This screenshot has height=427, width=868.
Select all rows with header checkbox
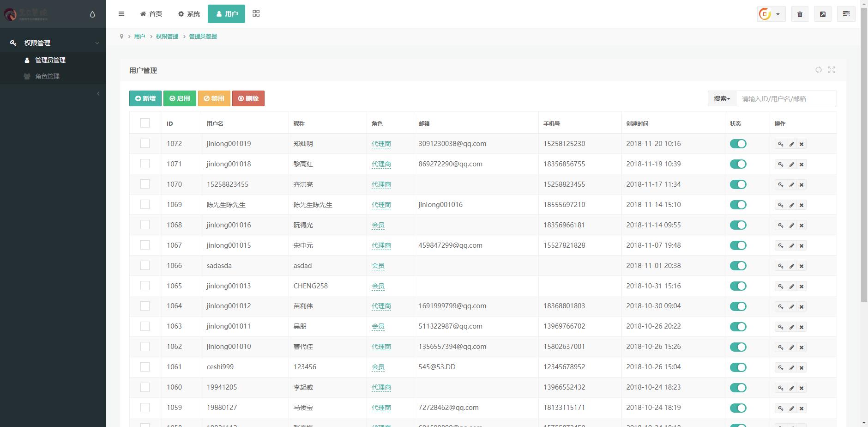pyautogui.click(x=145, y=123)
